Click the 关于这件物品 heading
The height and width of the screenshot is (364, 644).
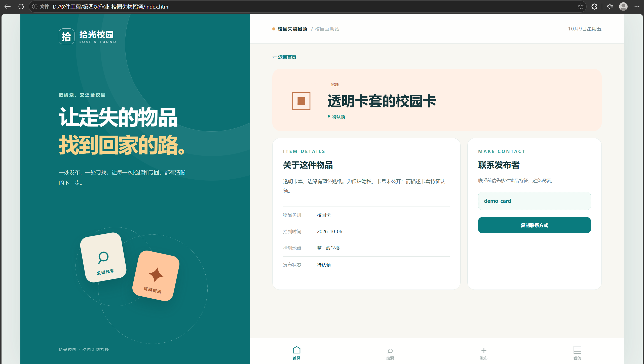pyautogui.click(x=308, y=165)
